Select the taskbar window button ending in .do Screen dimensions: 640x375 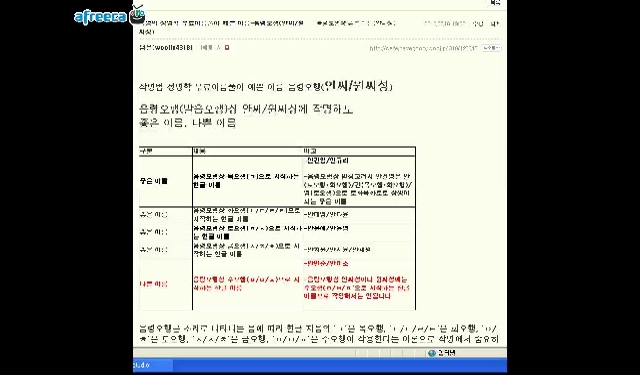tap(153, 365)
